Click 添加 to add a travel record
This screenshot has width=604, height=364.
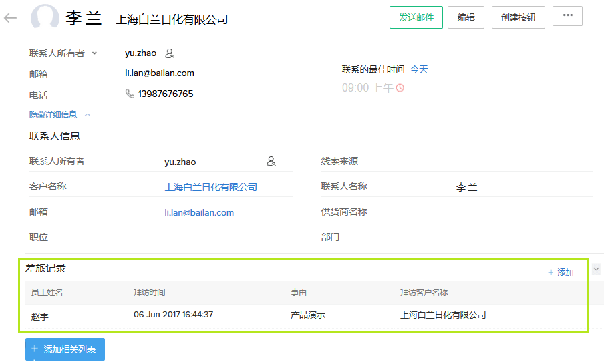[x=561, y=272]
